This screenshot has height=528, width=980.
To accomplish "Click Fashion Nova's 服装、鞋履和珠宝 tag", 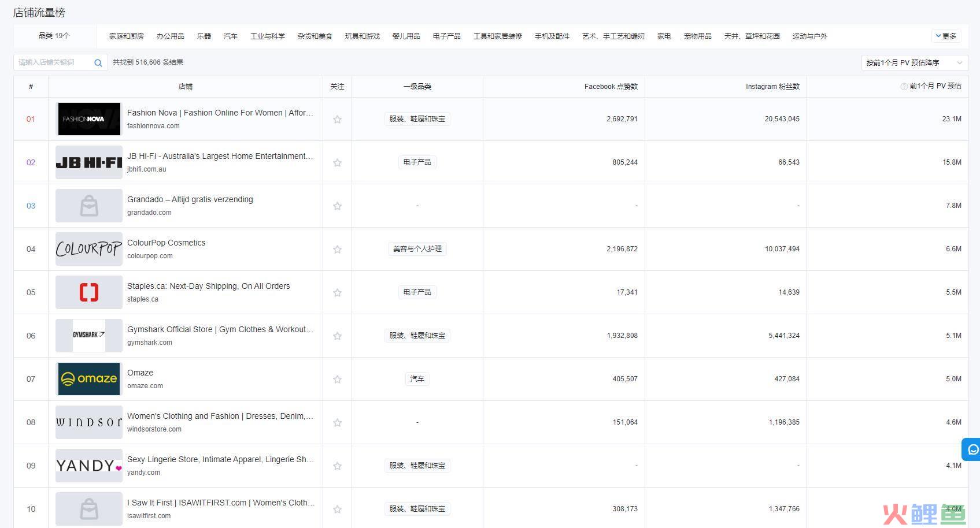I will tap(417, 119).
